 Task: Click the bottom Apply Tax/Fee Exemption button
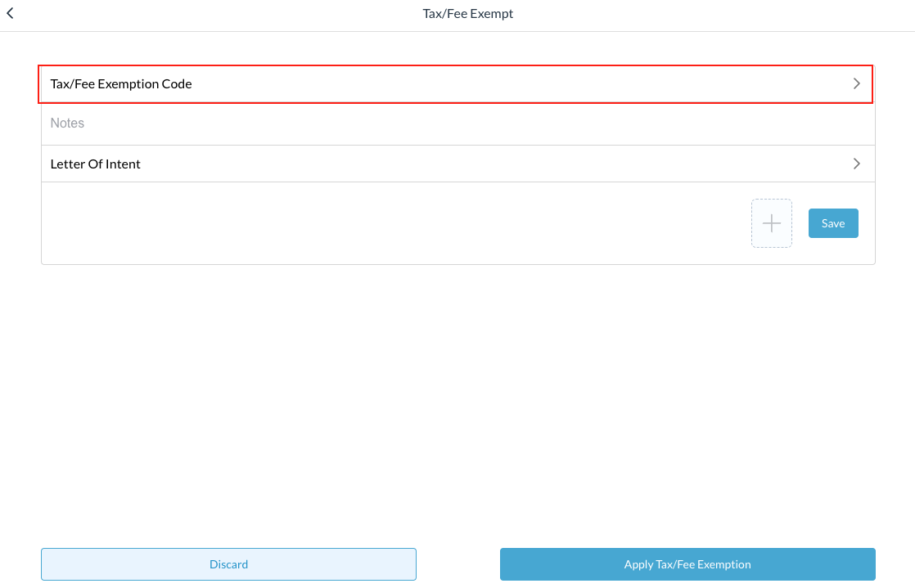pyautogui.click(x=687, y=564)
